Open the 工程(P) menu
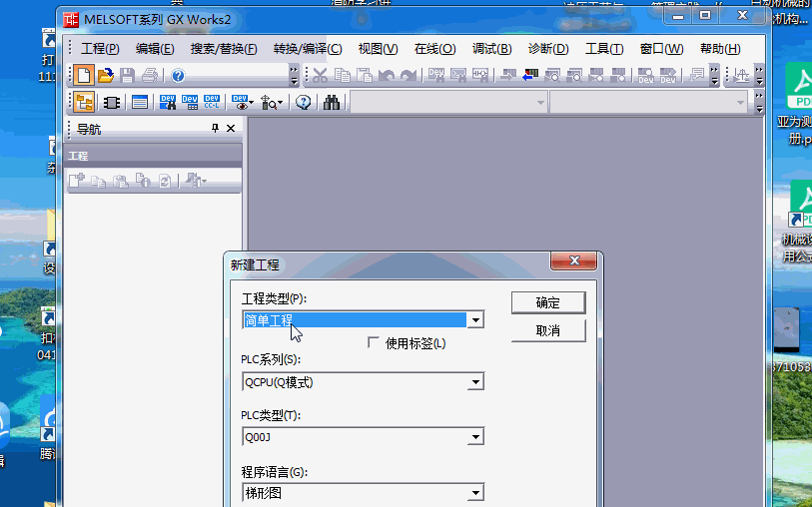Viewport: 812px width, 507px height. (x=100, y=49)
